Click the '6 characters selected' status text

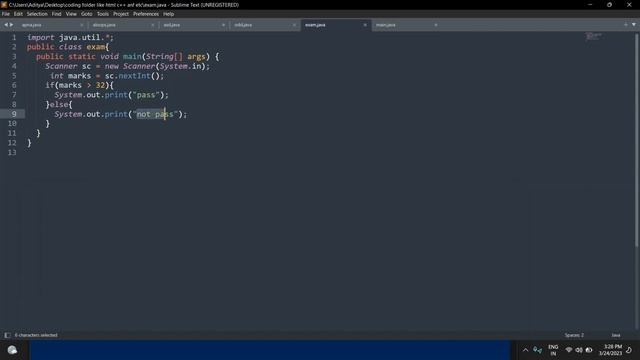click(x=36, y=335)
